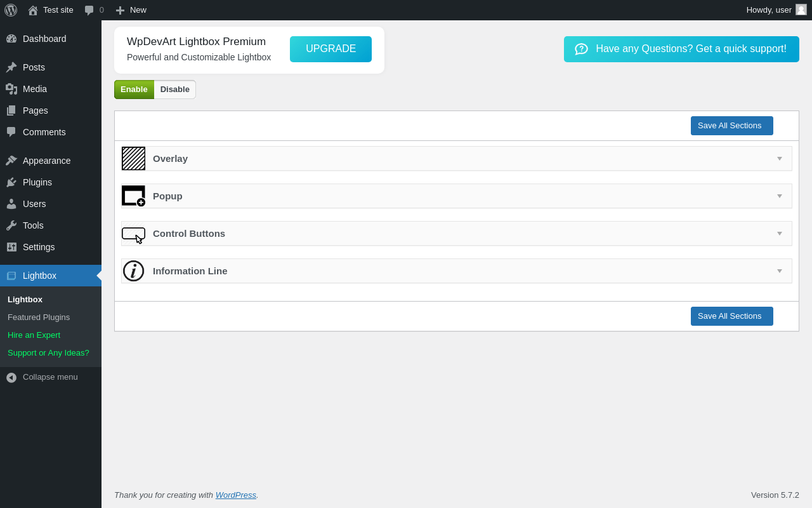This screenshot has height=508, width=812.
Task: Go to Dashboard menu item
Action: pyautogui.click(x=51, y=39)
